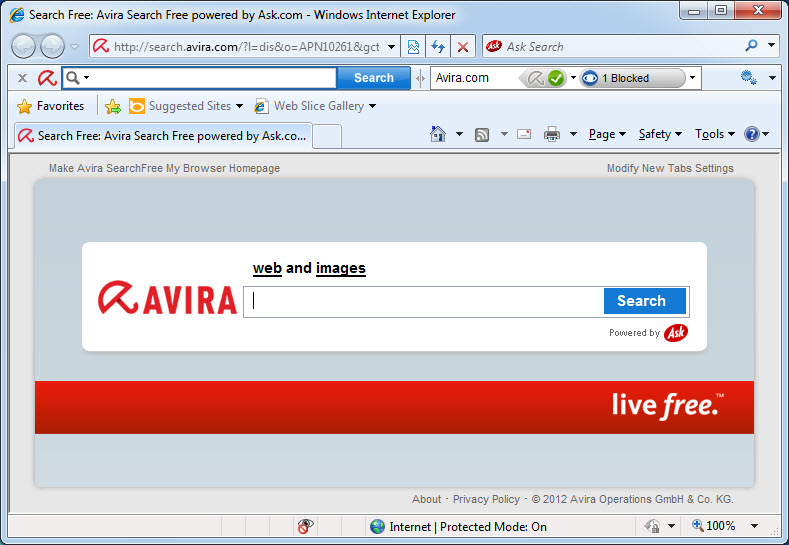
Task: Click the status bar privacy eye icon
Action: click(305, 526)
